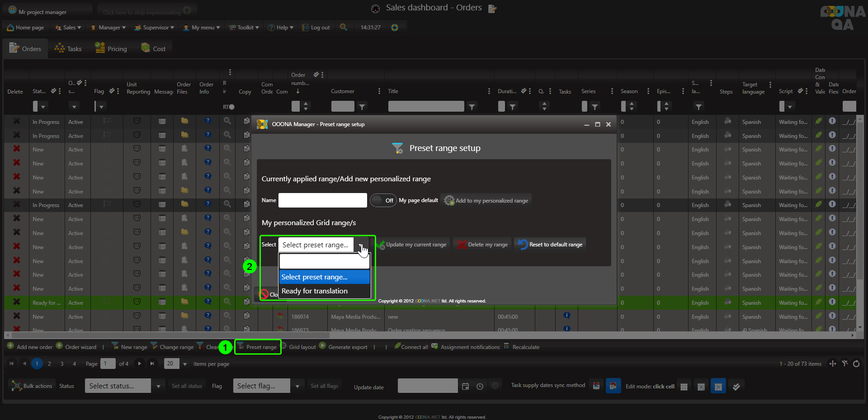868x420 pixels.
Task: Switch to the Pricing tab
Action: point(111,49)
